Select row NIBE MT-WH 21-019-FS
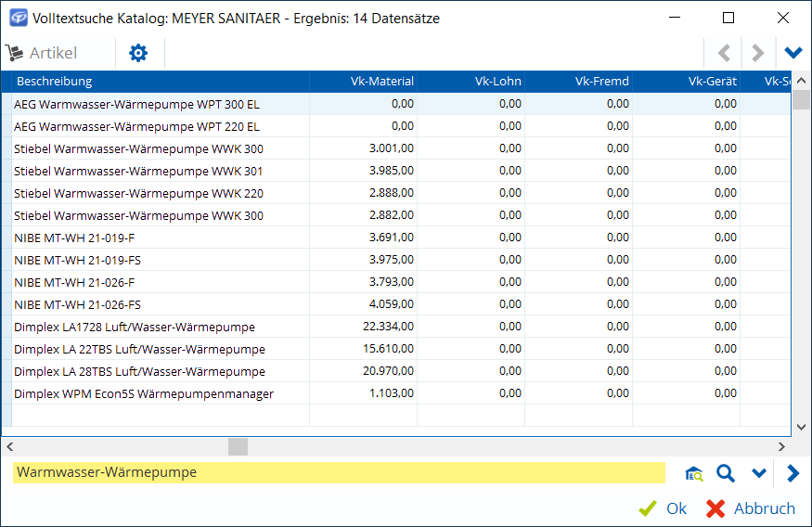The height and width of the screenshot is (527, 812). 396,260
